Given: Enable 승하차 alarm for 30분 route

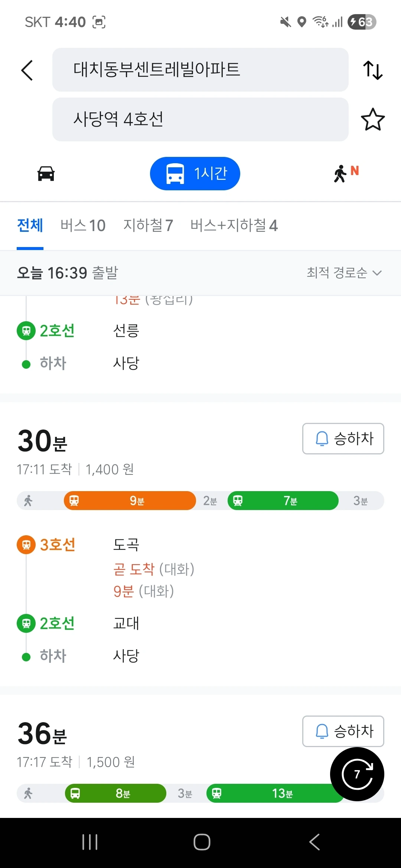Looking at the screenshot, I should [343, 438].
